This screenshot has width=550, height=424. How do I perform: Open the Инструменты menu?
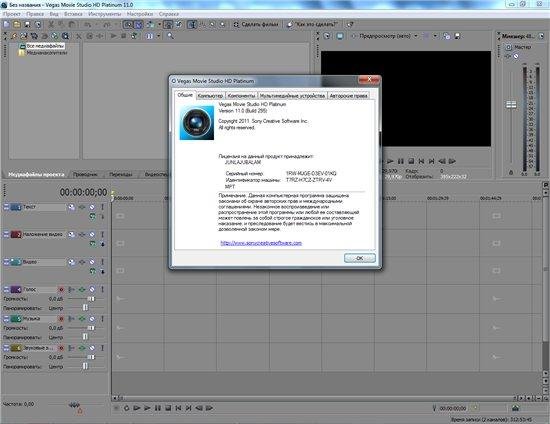click(105, 14)
